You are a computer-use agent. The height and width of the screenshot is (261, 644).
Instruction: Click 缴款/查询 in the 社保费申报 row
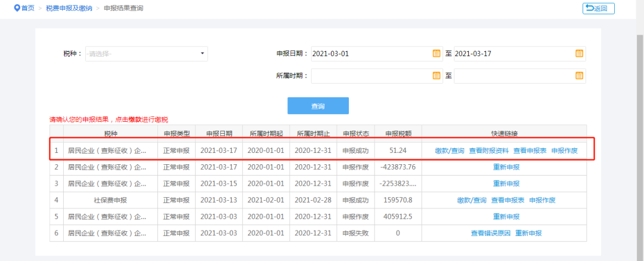tap(472, 201)
